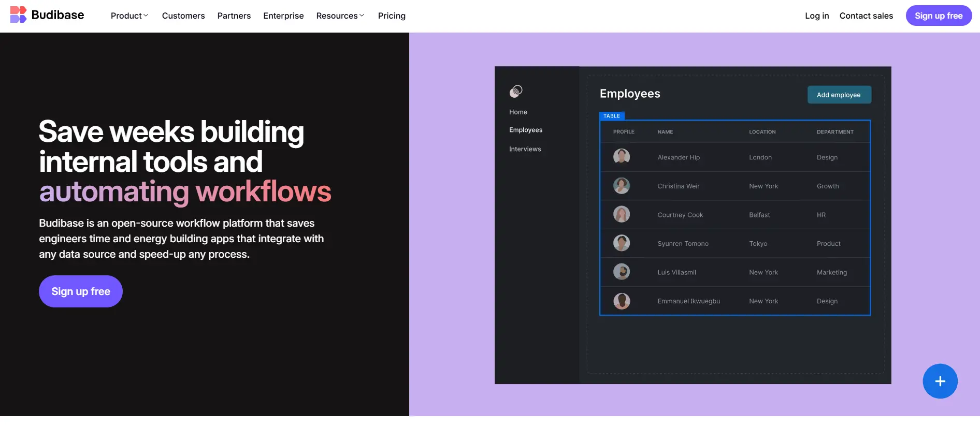The width and height of the screenshot is (980, 428).
Task: Click the Tokyo location cell
Action: [x=758, y=244]
